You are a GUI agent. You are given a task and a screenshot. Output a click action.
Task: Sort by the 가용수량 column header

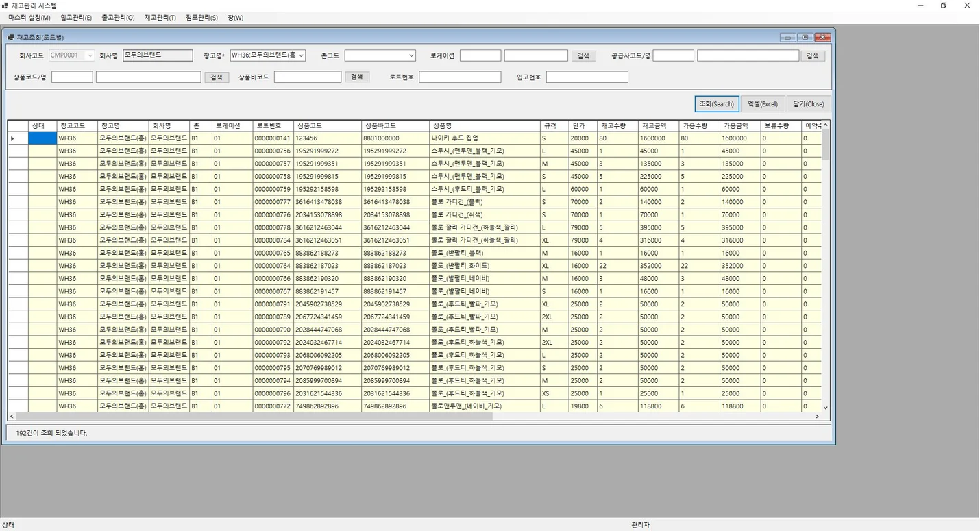pos(699,126)
